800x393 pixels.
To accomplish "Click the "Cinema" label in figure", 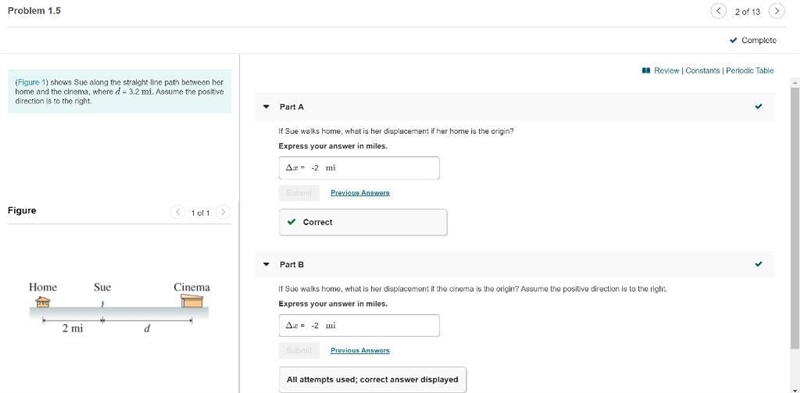I will pos(192,287).
